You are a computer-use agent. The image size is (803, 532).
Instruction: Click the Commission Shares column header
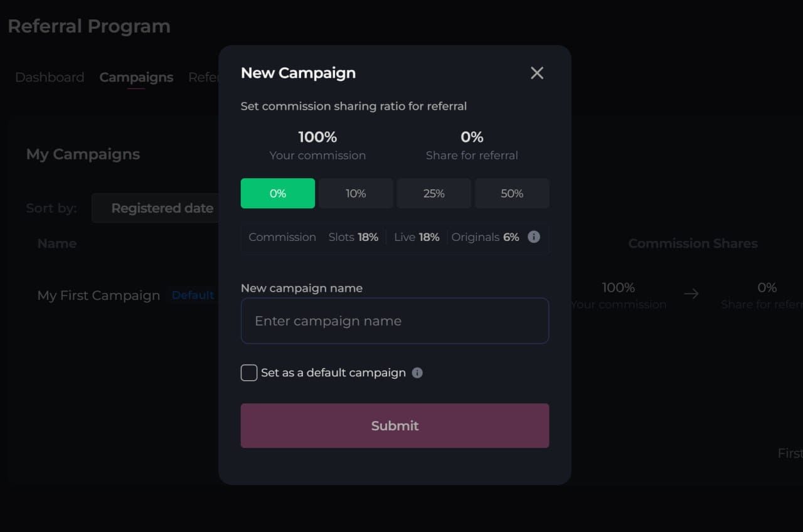coord(693,243)
